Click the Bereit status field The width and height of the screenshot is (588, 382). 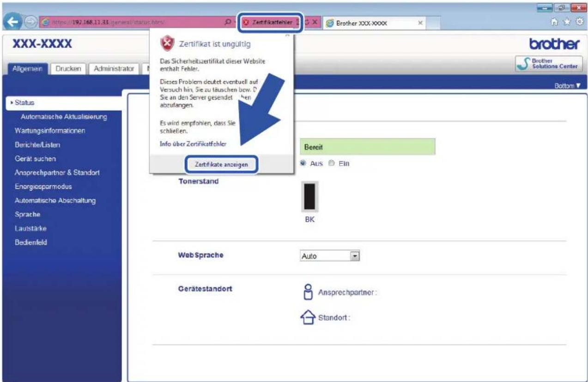click(368, 147)
